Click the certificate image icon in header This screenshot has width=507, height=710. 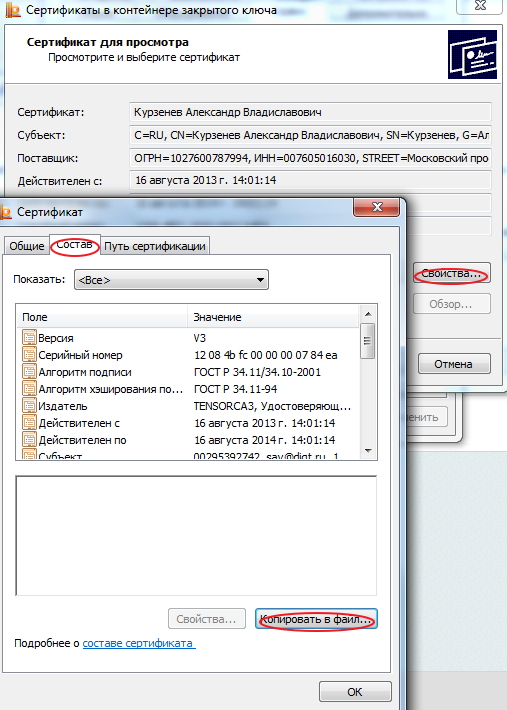[472, 54]
